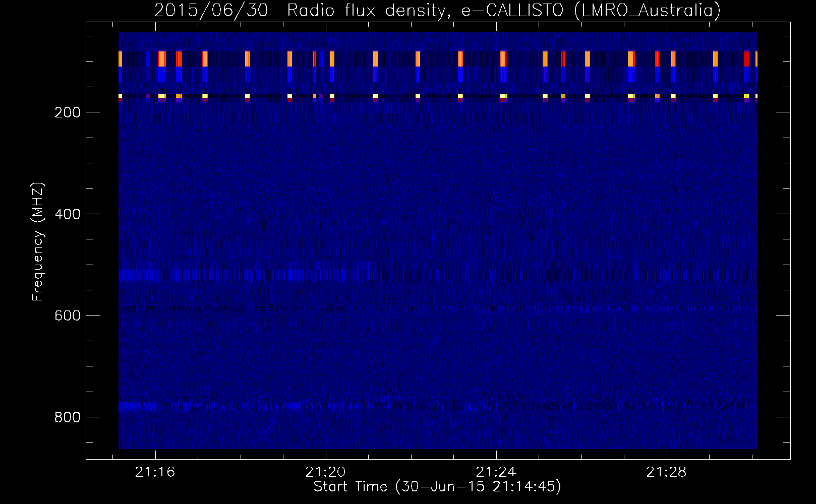This screenshot has height=504, width=816.
Task: Click the 'Frequency (MHZ)' axis label
Action: (37, 242)
